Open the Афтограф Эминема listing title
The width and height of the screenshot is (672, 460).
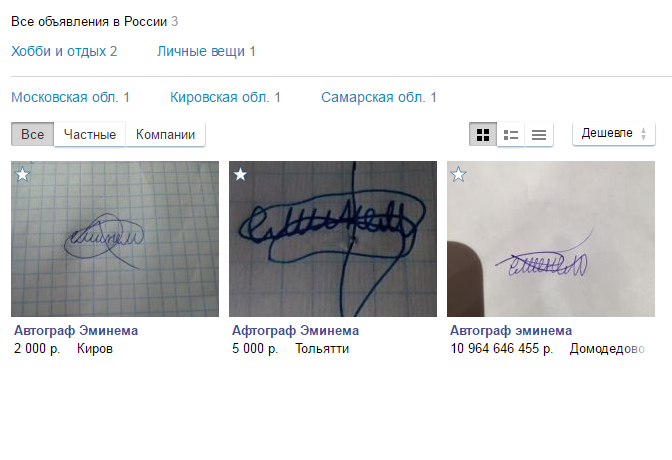point(296,331)
